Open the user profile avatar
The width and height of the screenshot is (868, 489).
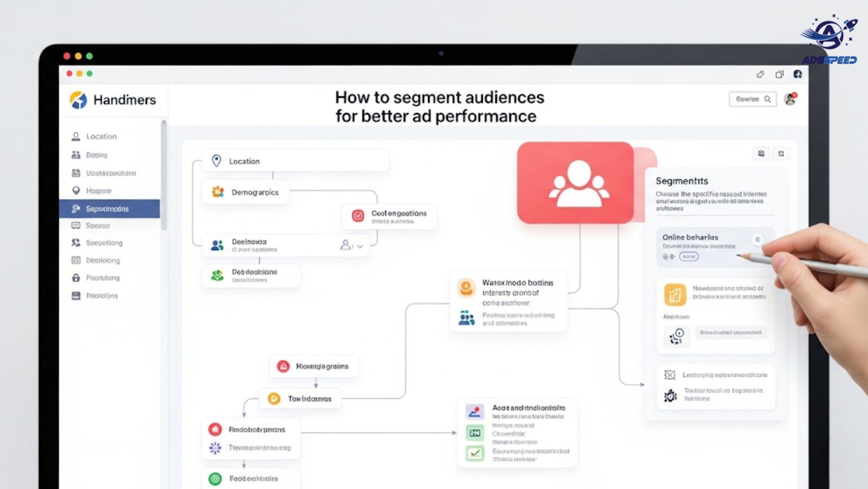(790, 99)
